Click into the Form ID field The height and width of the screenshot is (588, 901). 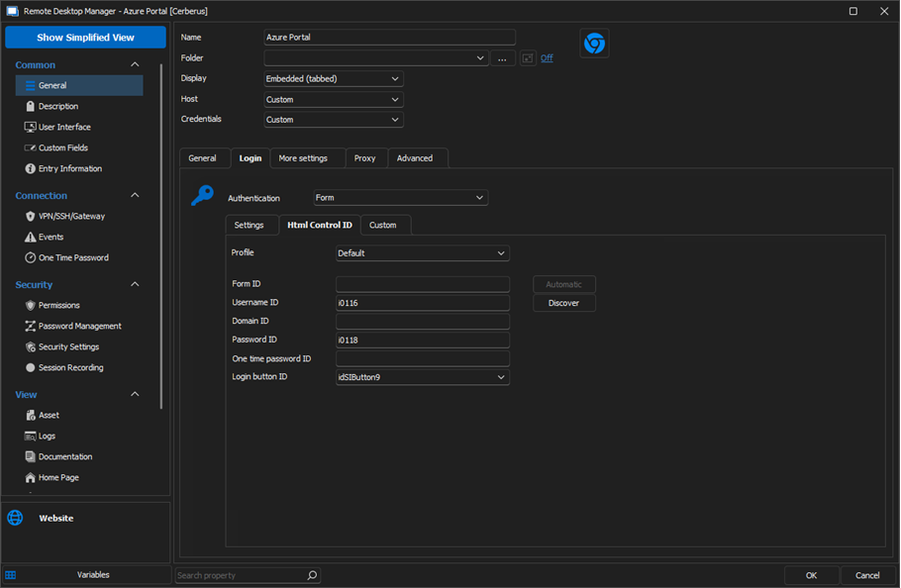click(423, 284)
